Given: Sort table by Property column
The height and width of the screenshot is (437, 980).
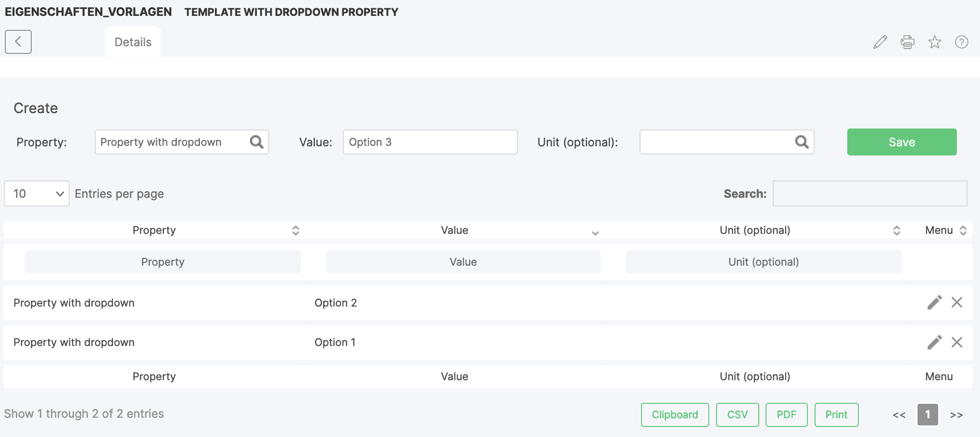Looking at the screenshot, I should 154,230.
